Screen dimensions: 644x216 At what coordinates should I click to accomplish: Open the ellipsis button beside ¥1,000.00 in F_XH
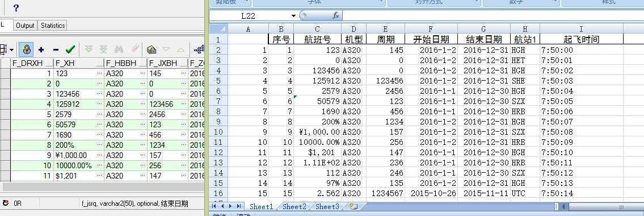tap(100, 155)
